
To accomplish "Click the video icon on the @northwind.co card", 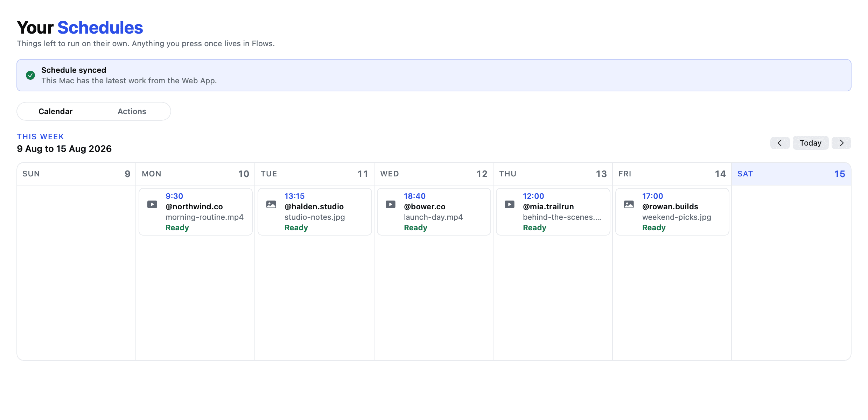I will [152, 204].
